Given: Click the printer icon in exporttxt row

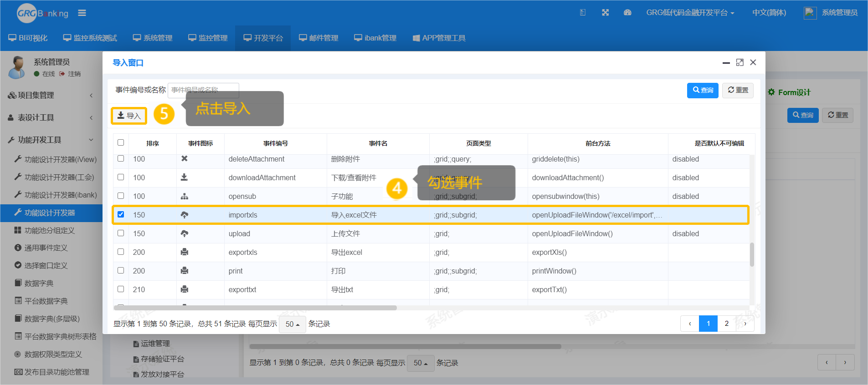Looking at the screenshot, I should point(185,289).
